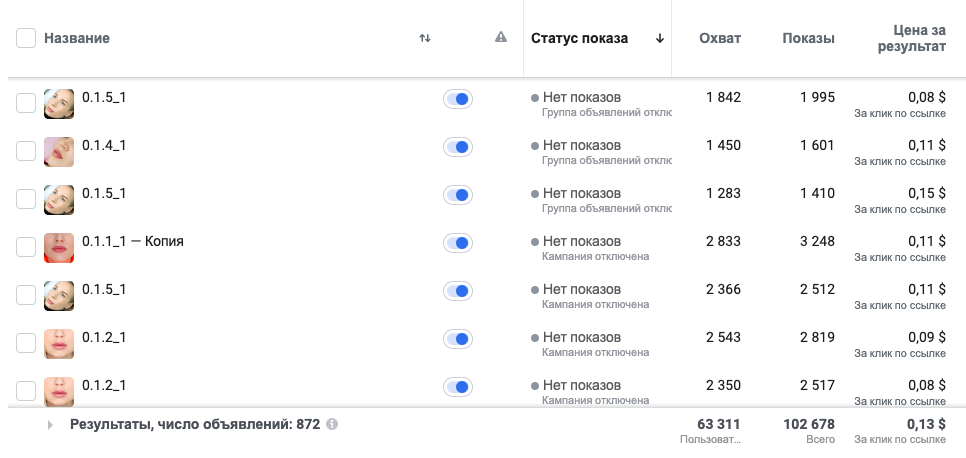Turn off the toggle for ad 0.1.4_1
Screen dimensions: 966x458
coord(458,147)
